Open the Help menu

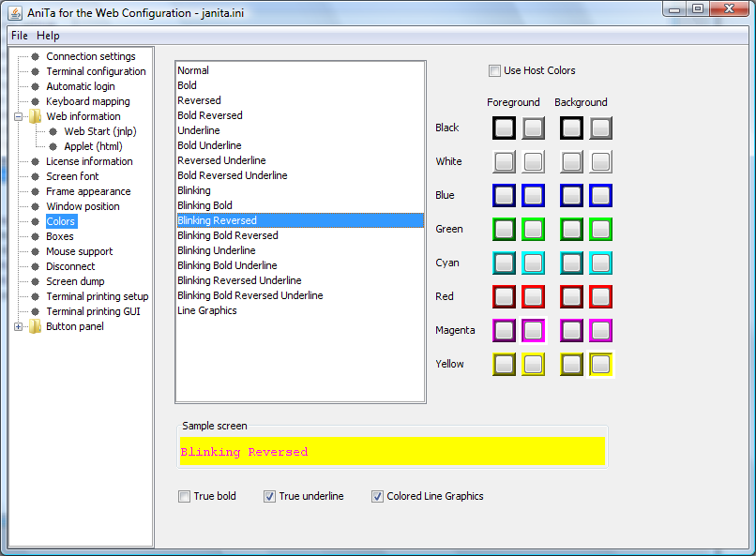tap(48, 36)
